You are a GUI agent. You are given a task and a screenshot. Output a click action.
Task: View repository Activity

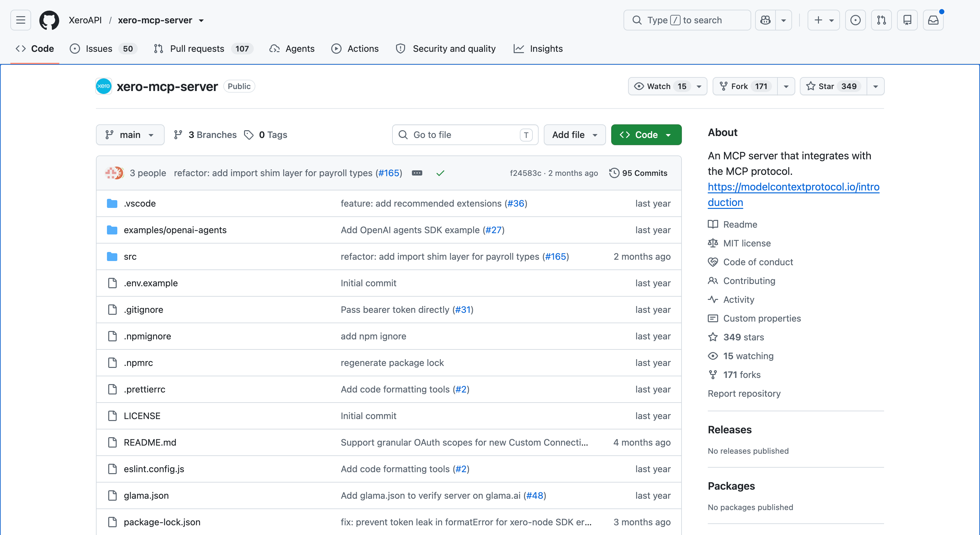731,300
